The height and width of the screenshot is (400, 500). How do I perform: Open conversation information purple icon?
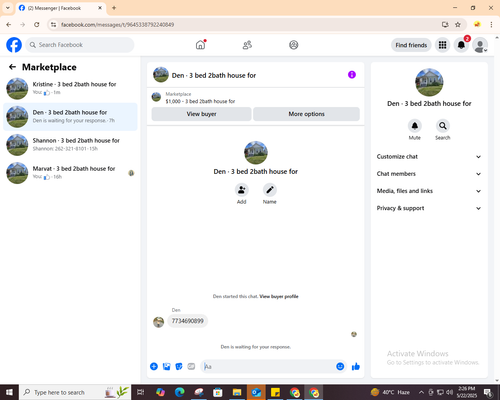point(352,75)
